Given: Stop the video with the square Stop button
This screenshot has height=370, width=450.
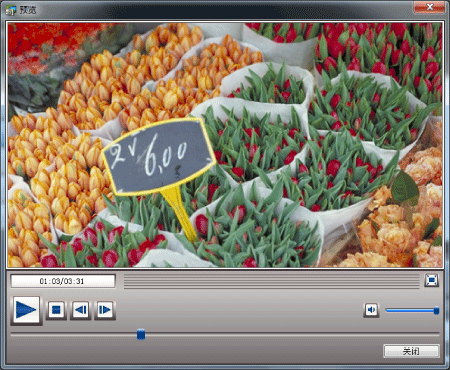Looking at the screenshot, I should pos(56,310).
